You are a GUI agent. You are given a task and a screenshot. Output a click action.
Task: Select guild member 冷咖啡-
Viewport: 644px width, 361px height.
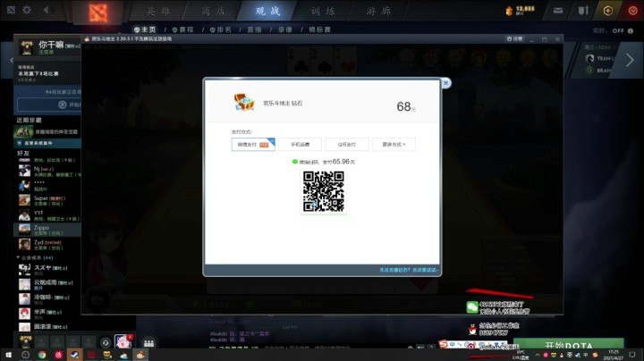click(47, 299)
